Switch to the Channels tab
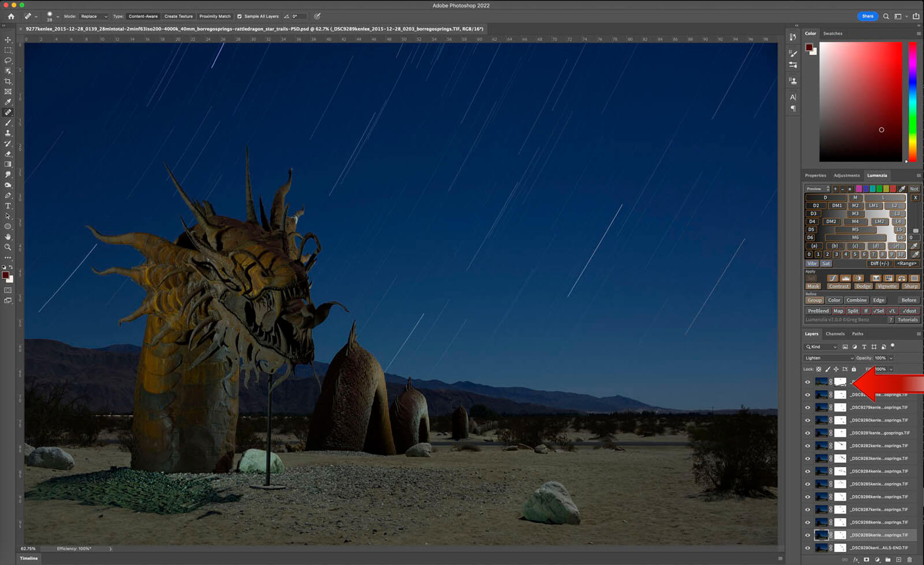Viewport: 924px width, 565px height. [x=835, y=334]
